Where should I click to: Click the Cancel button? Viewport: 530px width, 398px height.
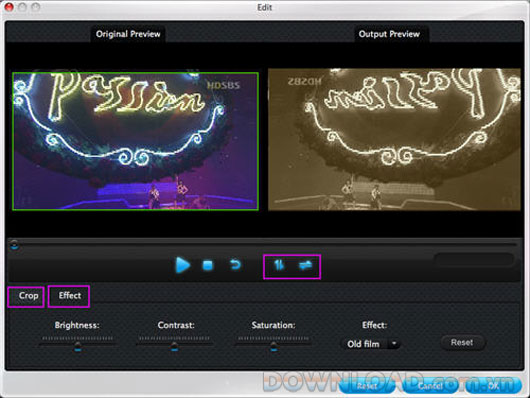pos(430,386)
